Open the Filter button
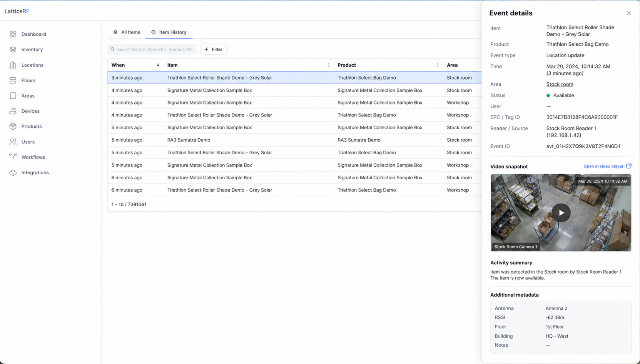The image size is (640, 364). click(214, 49)
